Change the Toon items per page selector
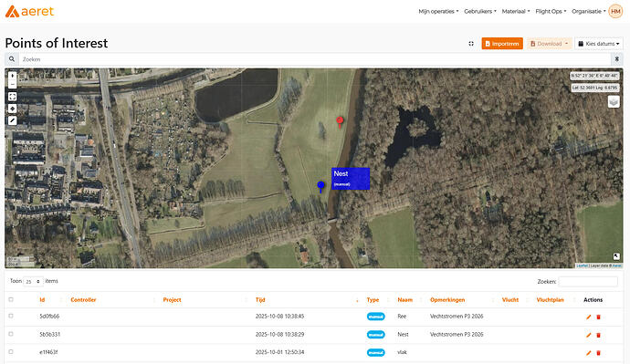The height and width of the screenshot is (364, 630). coord(34,282)
